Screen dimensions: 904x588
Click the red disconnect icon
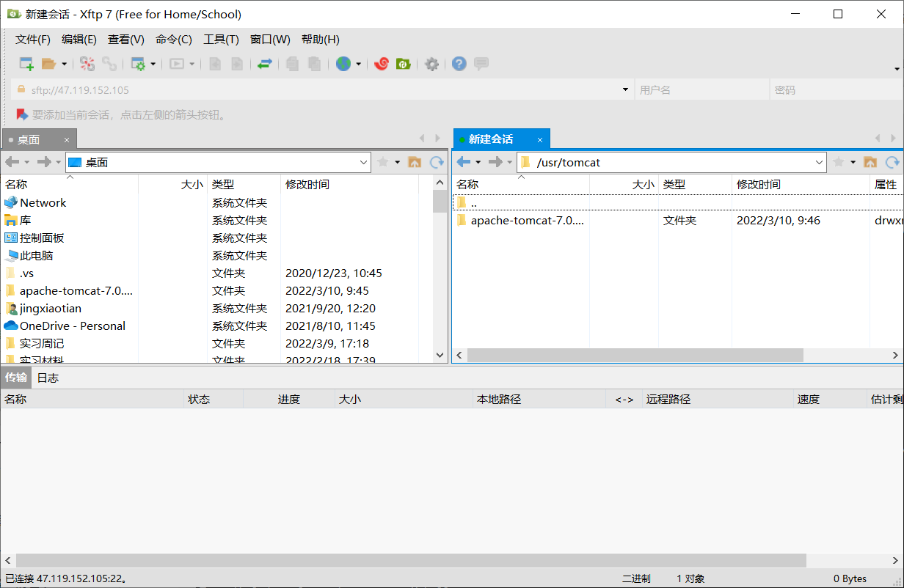point(87,64)
